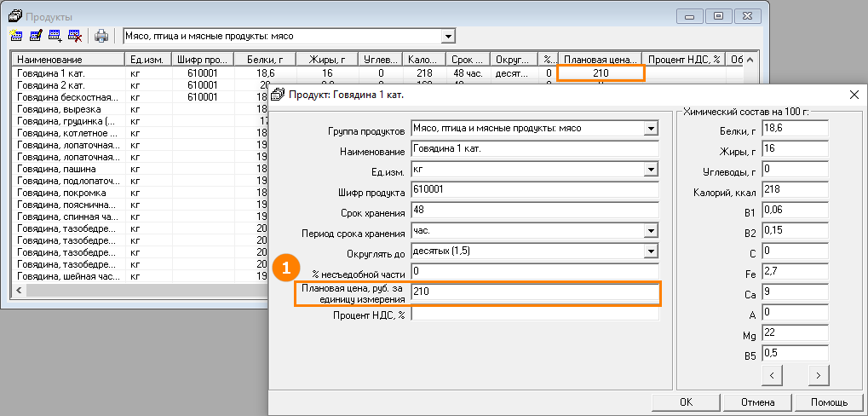Sort by the Наименование column header
The height and width of the screenshot is (416, 868).
click(x=66, y=60)
